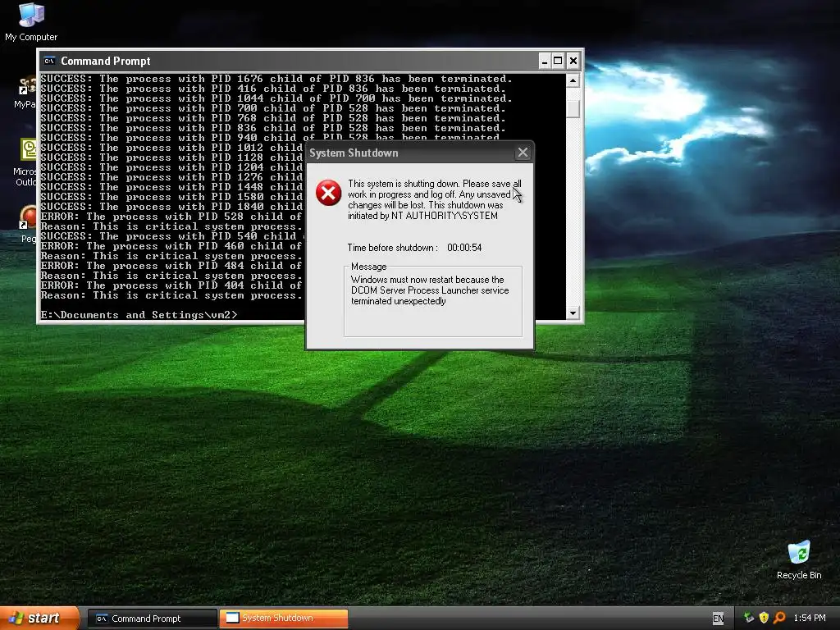Viewport: 840px width, 630px height.
Task: Click the security shield tray icon
Action: [x=764, y=618]
